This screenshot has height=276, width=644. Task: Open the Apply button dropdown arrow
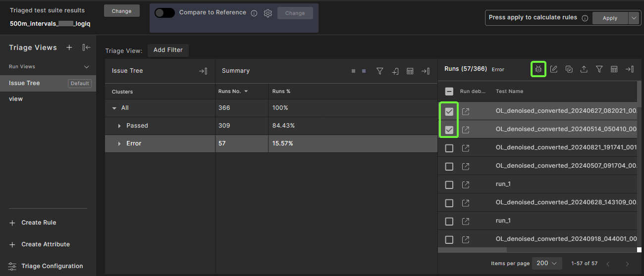point(634,18)
